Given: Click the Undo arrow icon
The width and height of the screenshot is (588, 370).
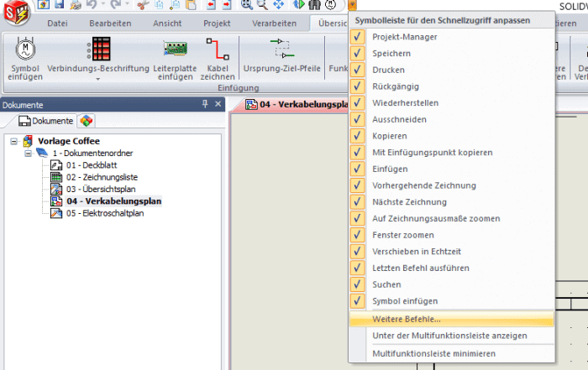Looking at the screenshot, I should click(x=91, y=4).
